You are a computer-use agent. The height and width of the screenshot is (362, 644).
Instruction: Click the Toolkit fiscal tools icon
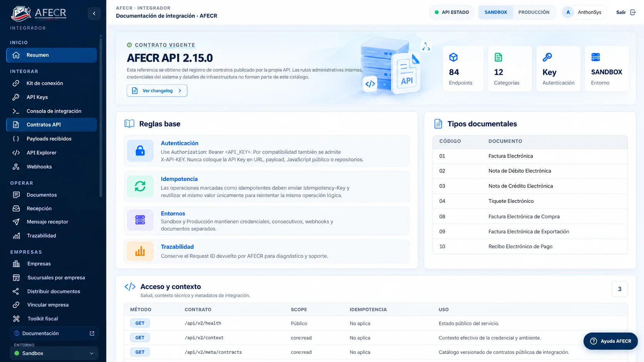pos(16,319)
